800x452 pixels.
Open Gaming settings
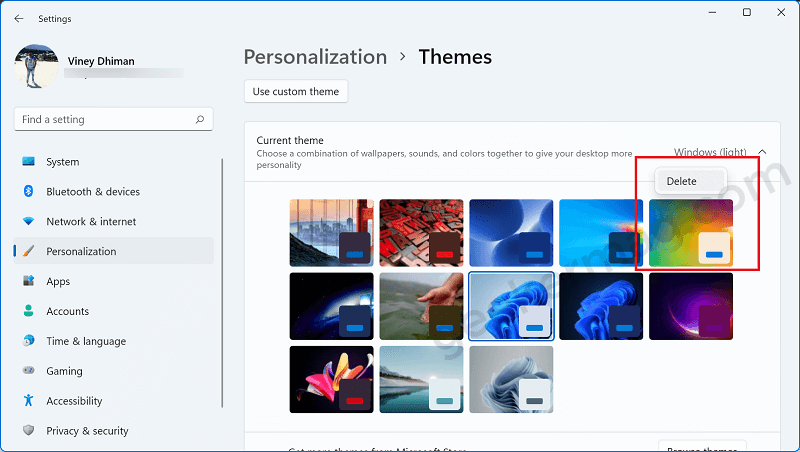[113, 370]
